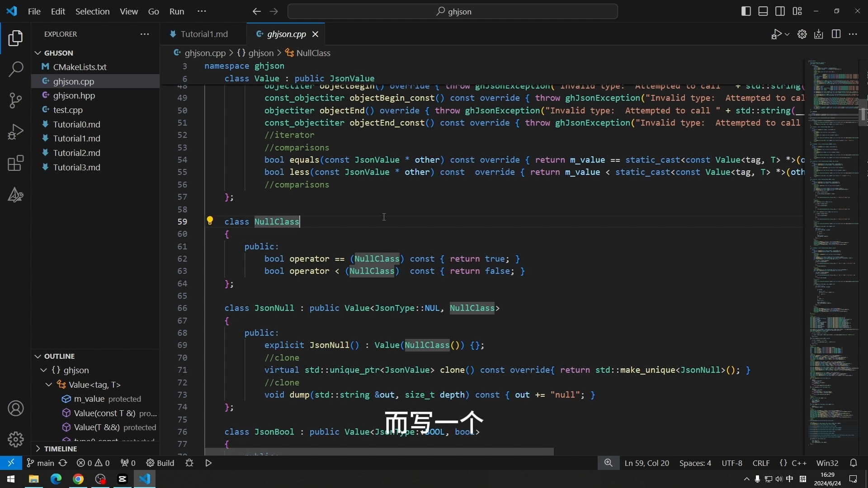Go back in navigation history

(x=256, y=11)
